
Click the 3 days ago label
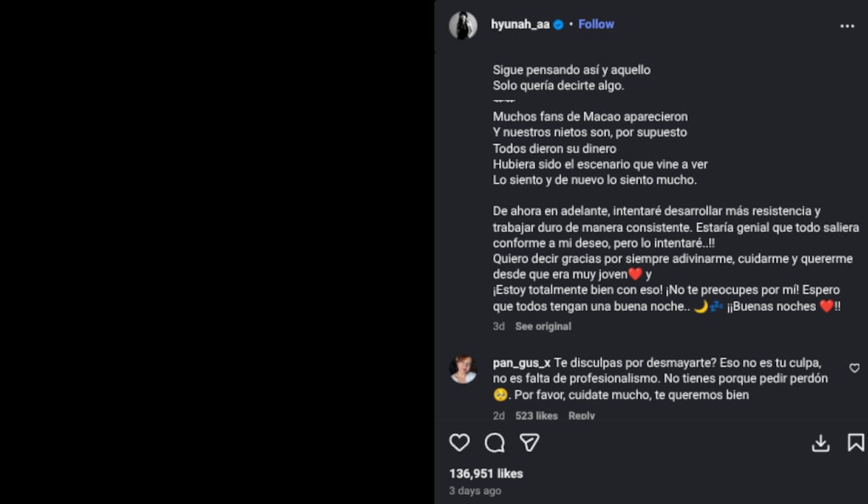click(x=475, y=490)
